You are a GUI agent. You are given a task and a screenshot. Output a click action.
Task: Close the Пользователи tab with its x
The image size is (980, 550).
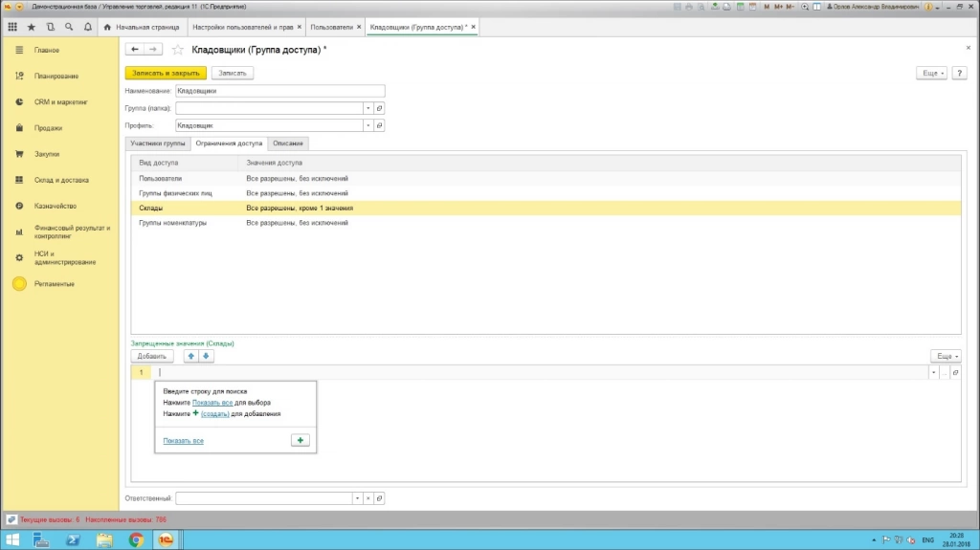point(359,27)
